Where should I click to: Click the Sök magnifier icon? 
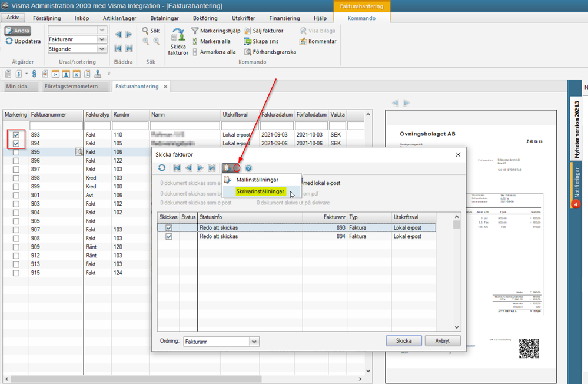tap(145, 31)
